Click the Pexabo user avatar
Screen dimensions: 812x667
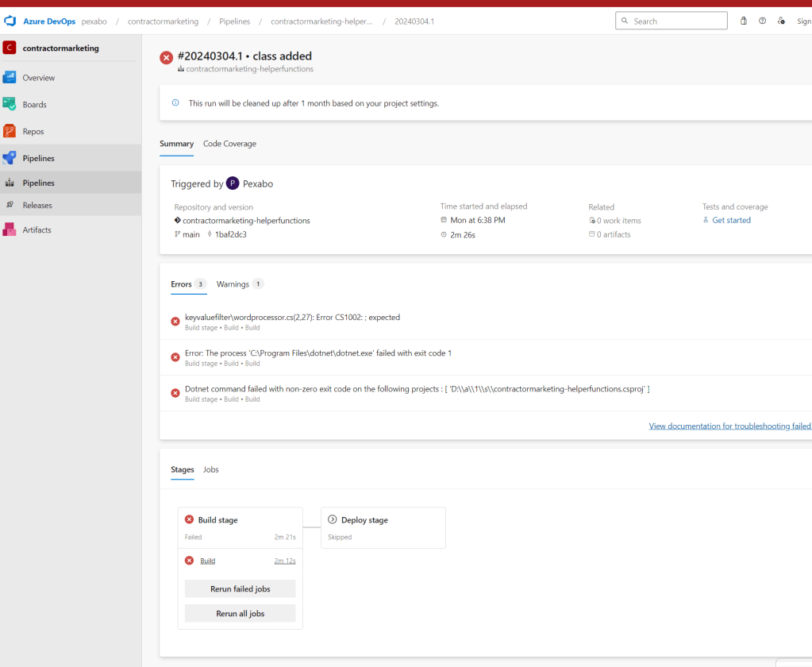tap(233, 183)
